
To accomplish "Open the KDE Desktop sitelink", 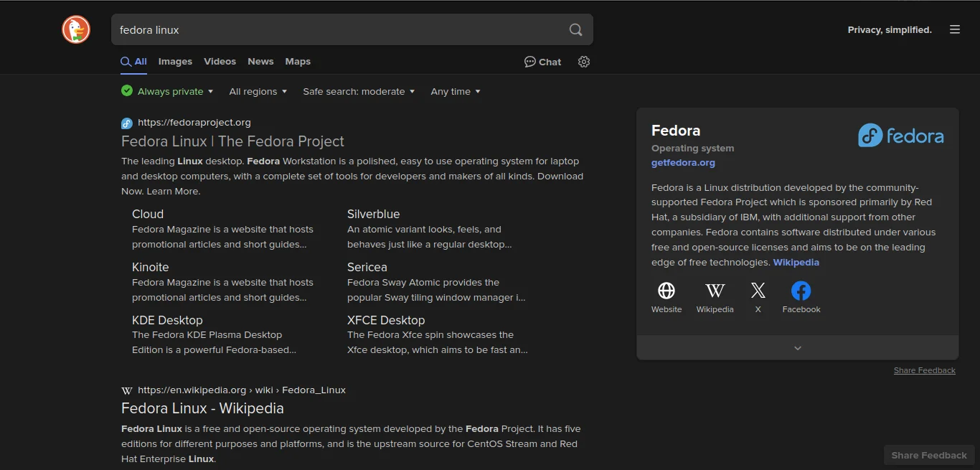I will [x=167, y=320].
